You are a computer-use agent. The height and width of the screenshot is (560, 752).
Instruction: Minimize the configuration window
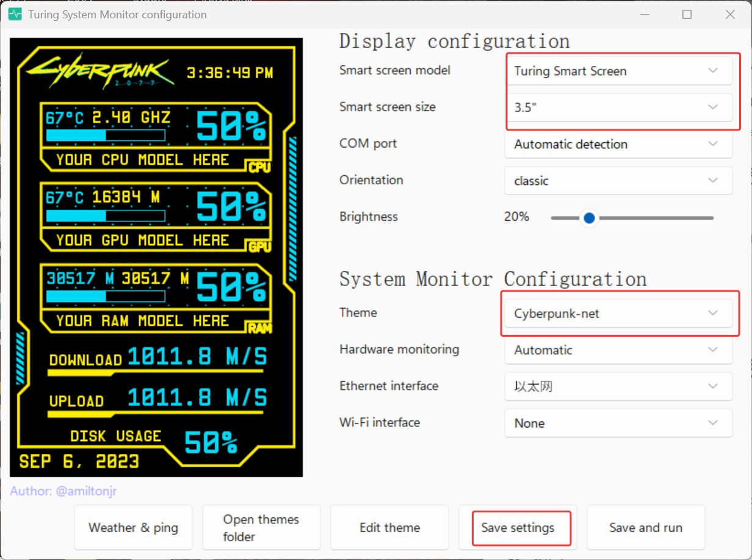[x=645, y=14]
